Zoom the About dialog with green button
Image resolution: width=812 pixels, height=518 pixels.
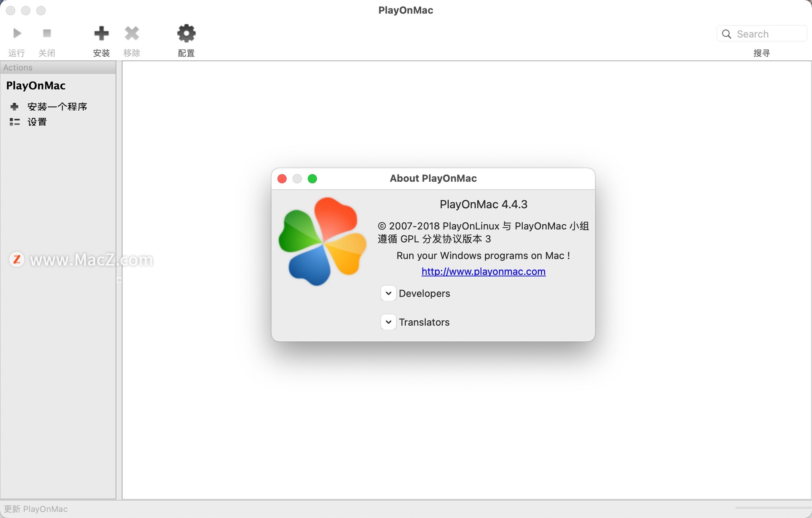(x=313, y=179)
